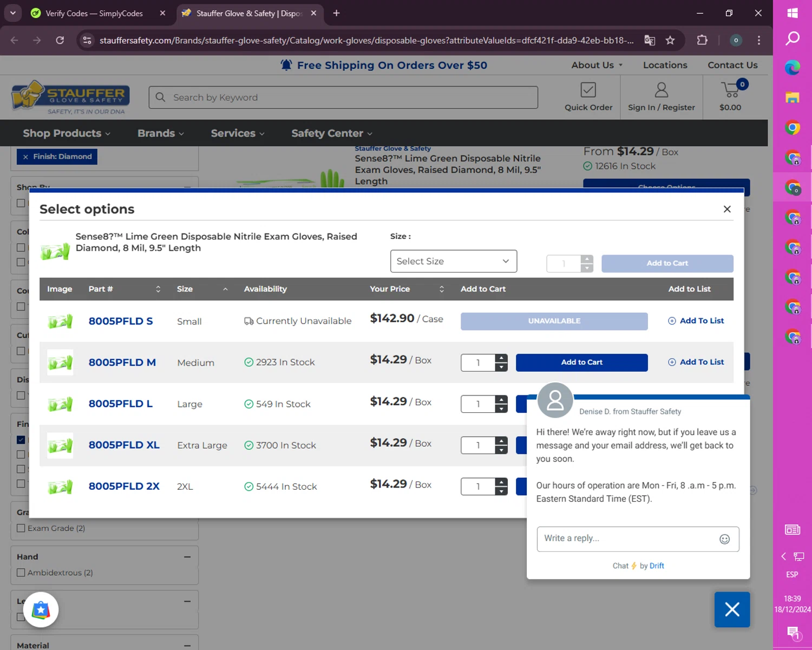Click the quantity field in Large row
The width and height of the screenshot is (812, 650).
(x=478, y=404)
